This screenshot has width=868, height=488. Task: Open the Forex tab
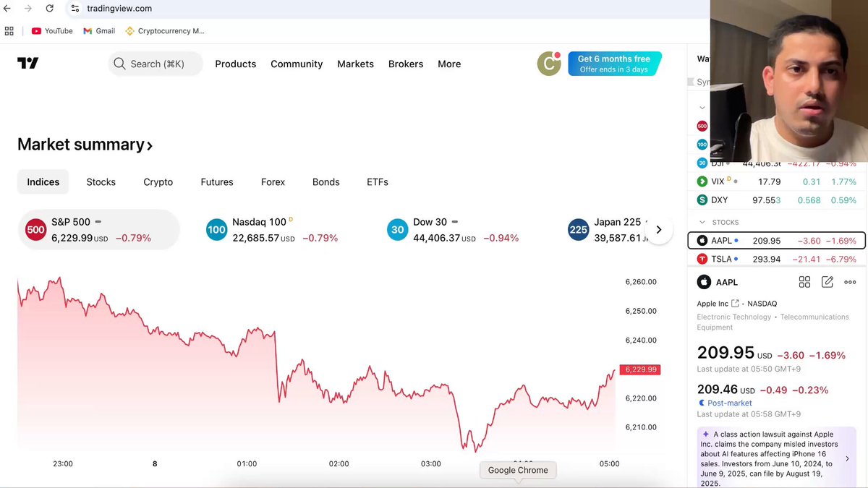pyautogui.click(x=273, y=182)
